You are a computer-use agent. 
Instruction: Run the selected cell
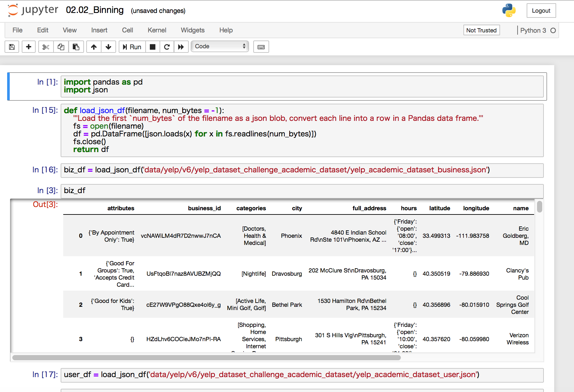(132, 47)
